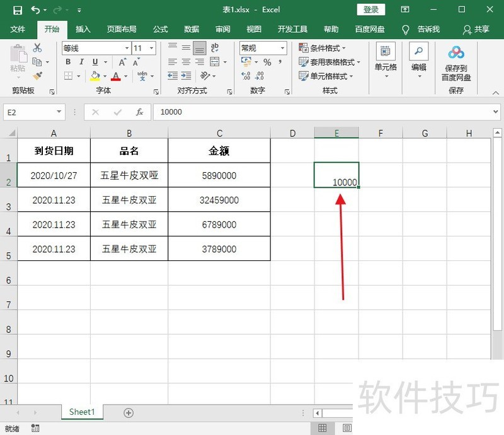The image size is (504, 435).
Task: Decrease font size with smaller A icon
Action: pyautogui.click(x=136, y=62)
